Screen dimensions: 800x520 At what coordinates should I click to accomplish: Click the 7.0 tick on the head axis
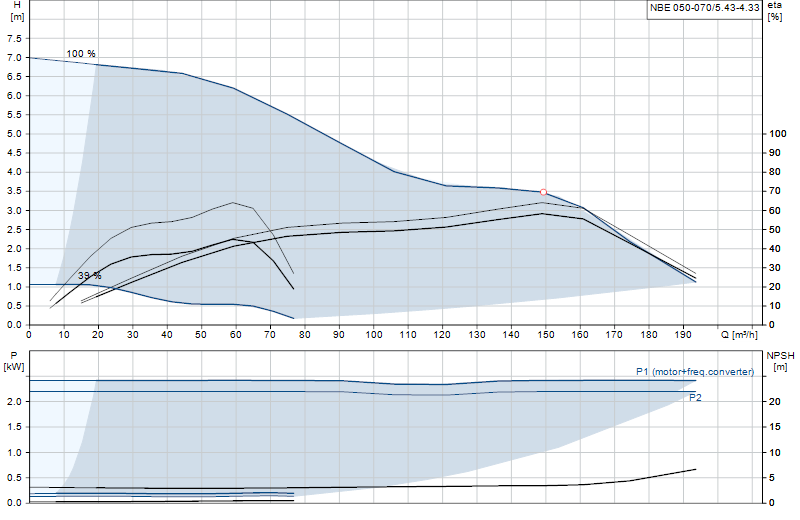14,58
